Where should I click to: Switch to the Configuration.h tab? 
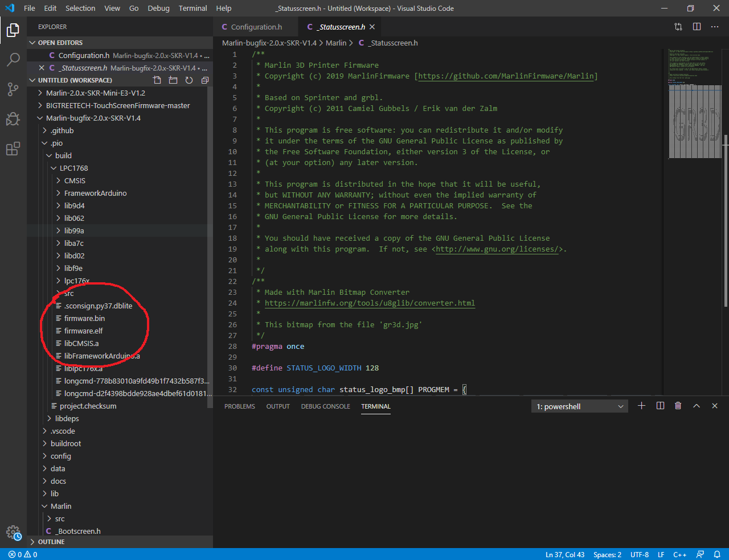(256, 27)
